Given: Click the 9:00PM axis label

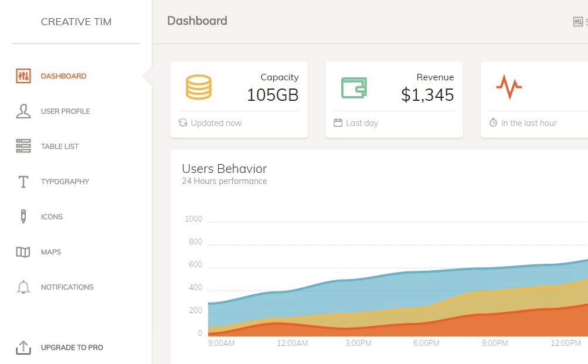Looking at the screenshot, I should (x=495, y=343).
